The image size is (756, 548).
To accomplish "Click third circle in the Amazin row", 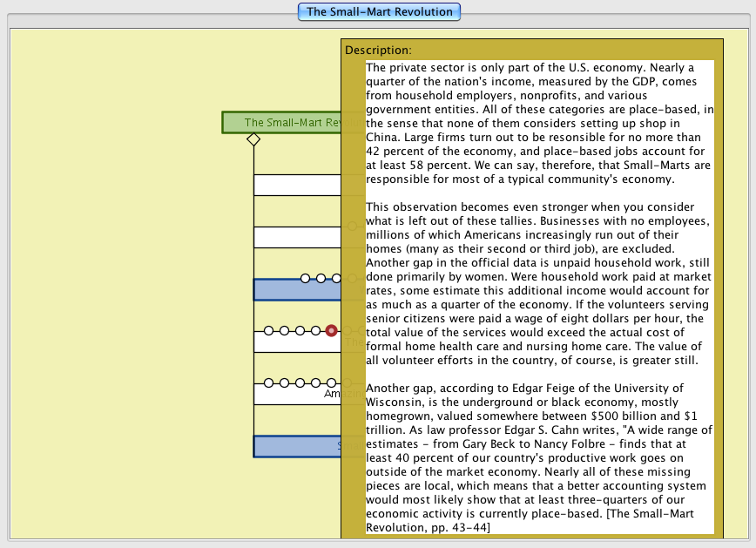I will pos(300,383).
